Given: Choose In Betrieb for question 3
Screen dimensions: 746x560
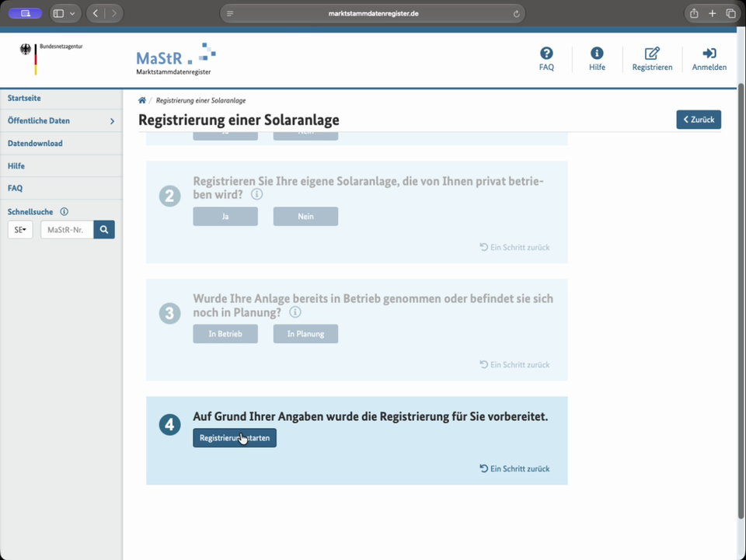Looking at the screenshot, I should tap(225, 334).
